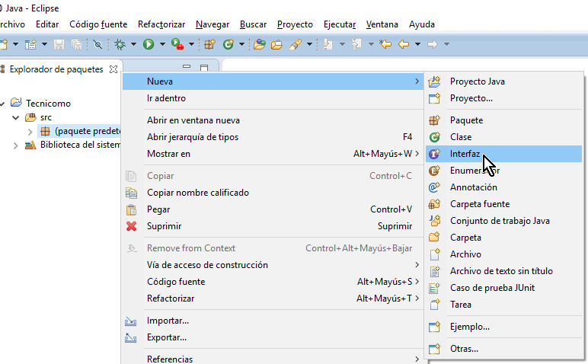Click the New Java Package toolbar icon
588x364 pixels.
[x=209, y=44]
